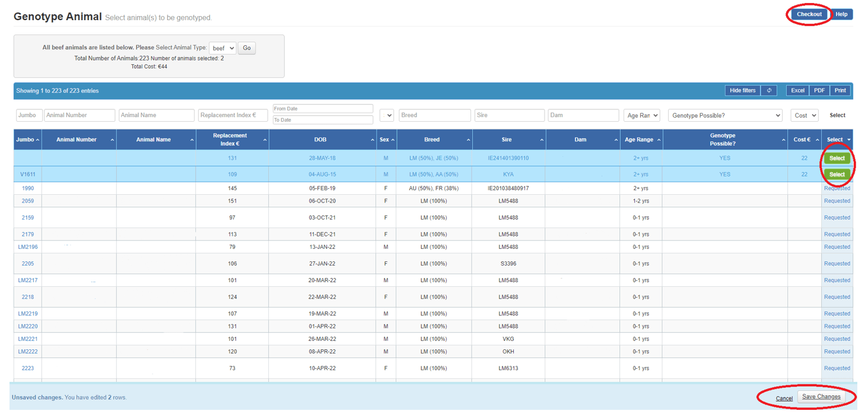This screenshot has height=414, width=868.
Task: Focus the From Date field
Action: [323, 109]
